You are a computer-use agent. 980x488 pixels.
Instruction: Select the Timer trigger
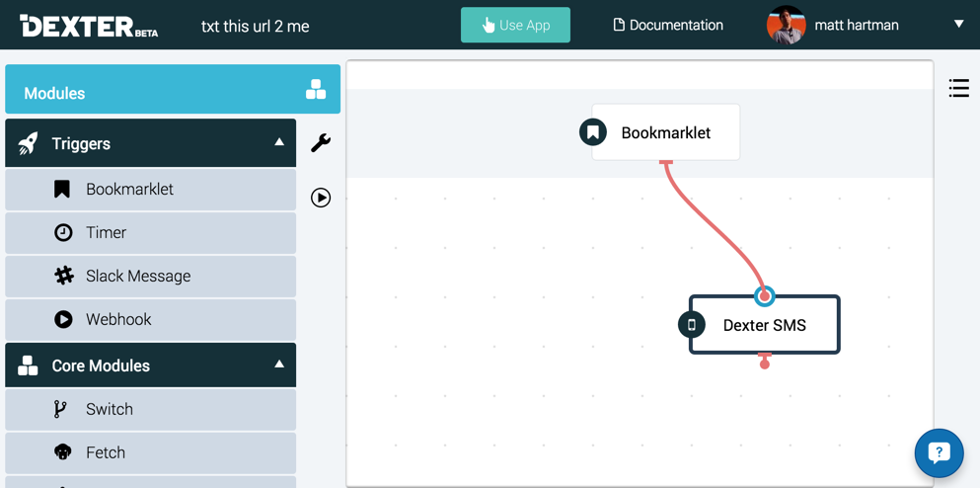tap(151, 233)
